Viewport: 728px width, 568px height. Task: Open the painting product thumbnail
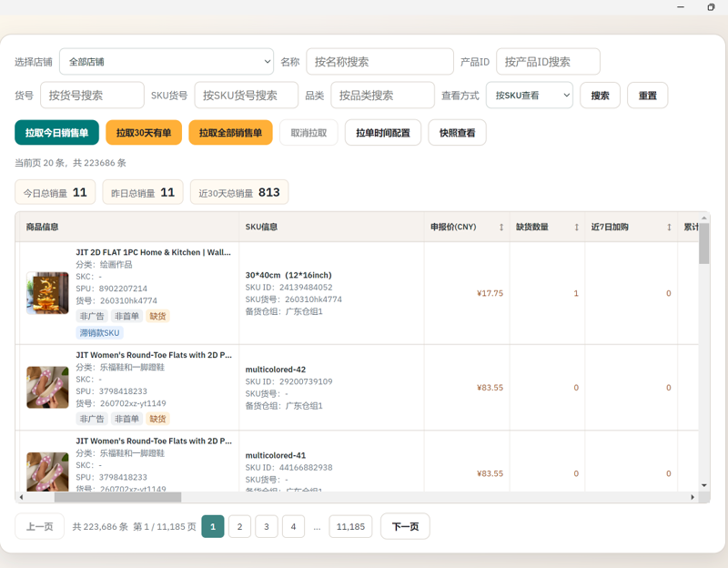click(47, 293)
